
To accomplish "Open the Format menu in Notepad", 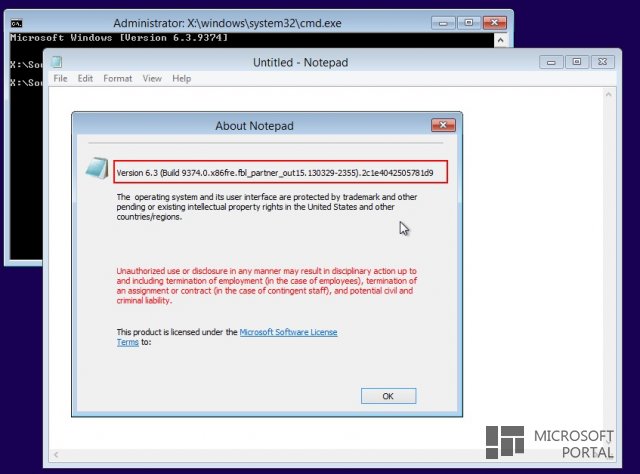I will (118, 78).
